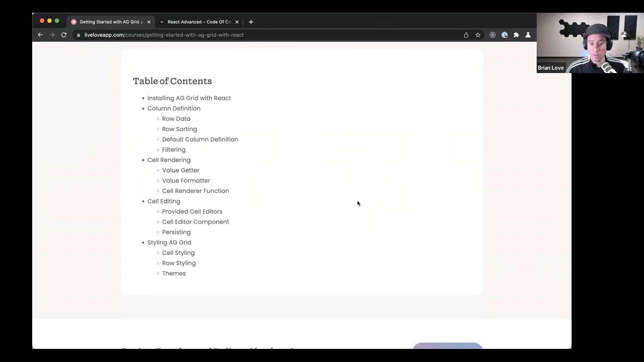Open new tab with plus button
Screen dimensions: 644x362
coord(251,22)
